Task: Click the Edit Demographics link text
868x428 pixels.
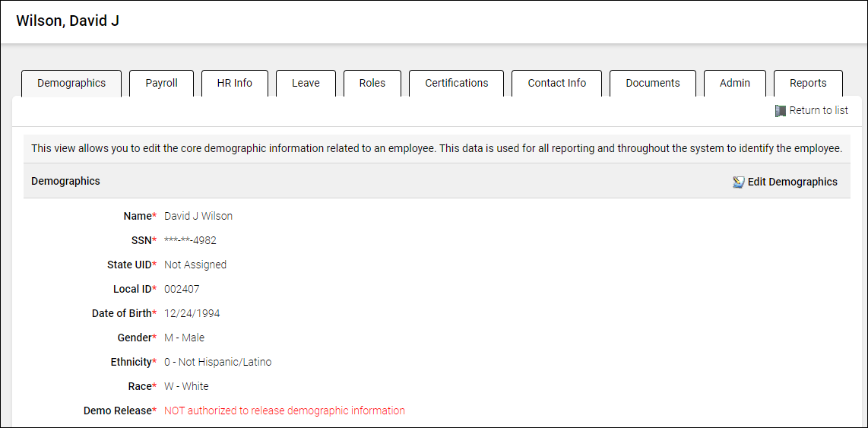Action: [x=792, y=182]
